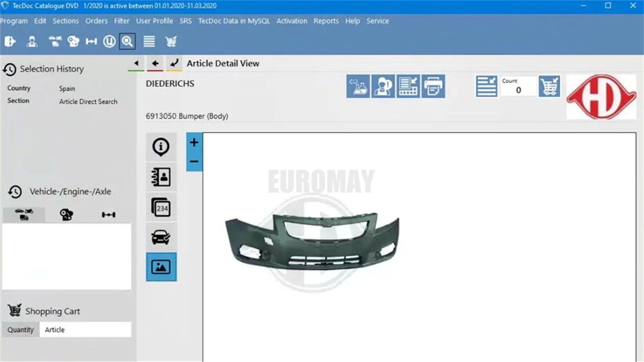Open the TecDoc Data in MySQL menu

(234, 21)
